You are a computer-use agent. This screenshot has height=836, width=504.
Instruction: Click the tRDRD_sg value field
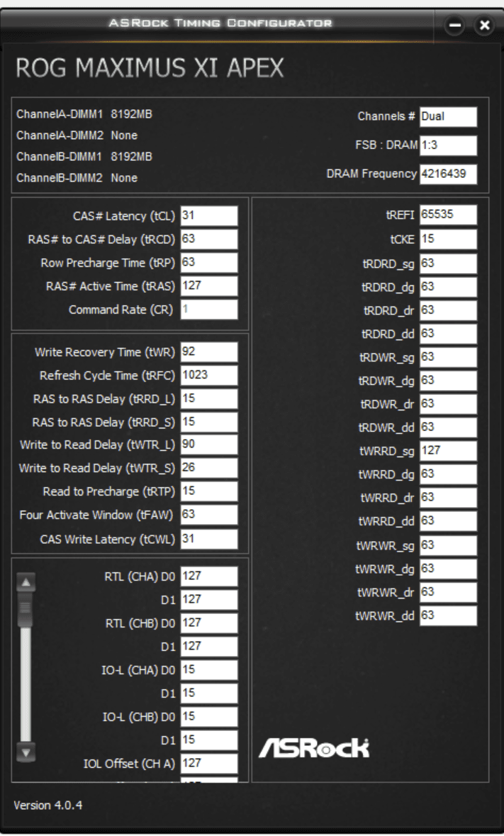tap(449, 264)
